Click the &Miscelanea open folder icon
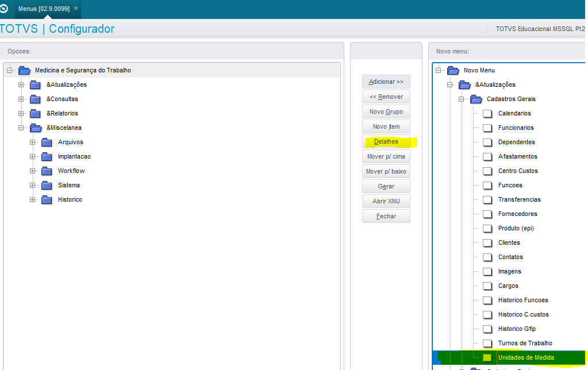 pos(36,128)
